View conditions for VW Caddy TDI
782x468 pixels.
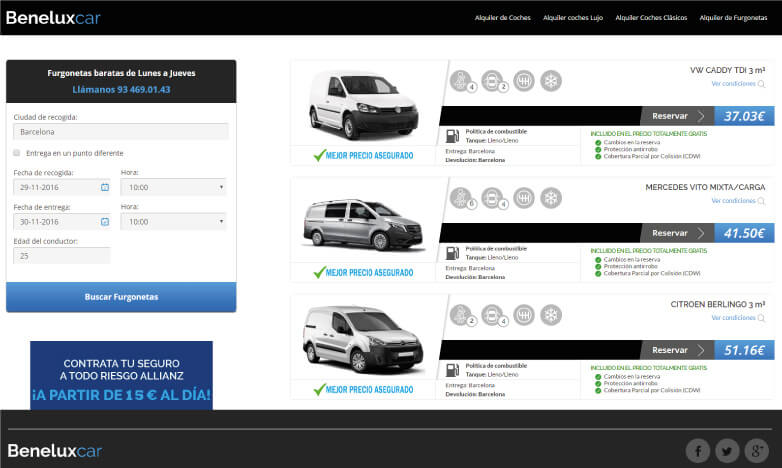click(733, 84)
